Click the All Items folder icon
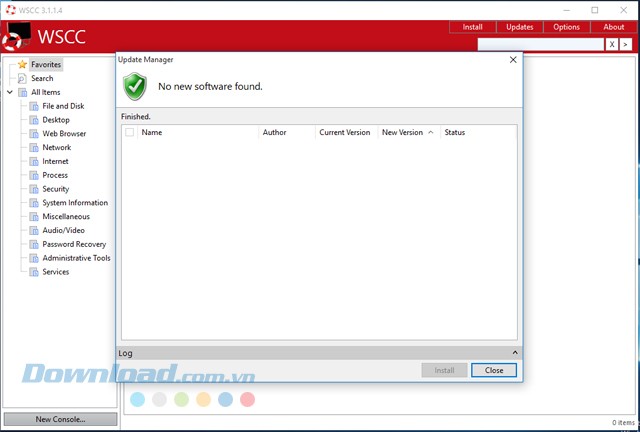Viewport: 640px width, 432px height. pos(22,92)
